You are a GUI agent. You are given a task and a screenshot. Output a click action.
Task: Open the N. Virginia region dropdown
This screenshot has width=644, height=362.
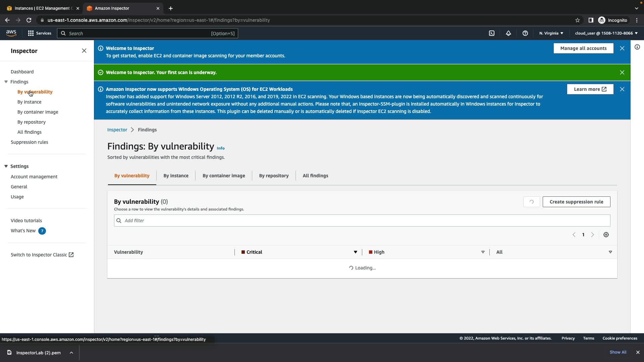point(551,33)
